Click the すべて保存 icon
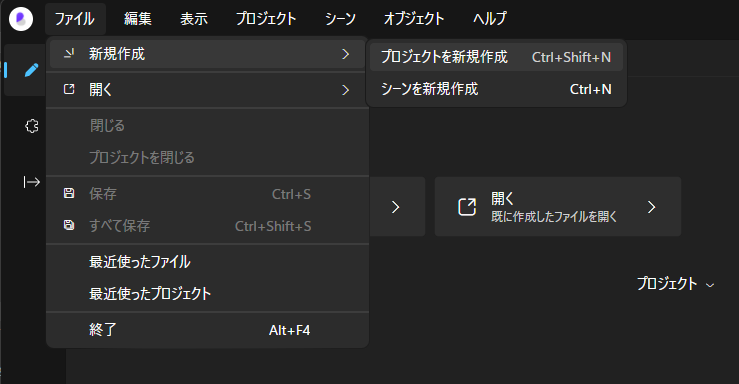 tap(69, 225)
